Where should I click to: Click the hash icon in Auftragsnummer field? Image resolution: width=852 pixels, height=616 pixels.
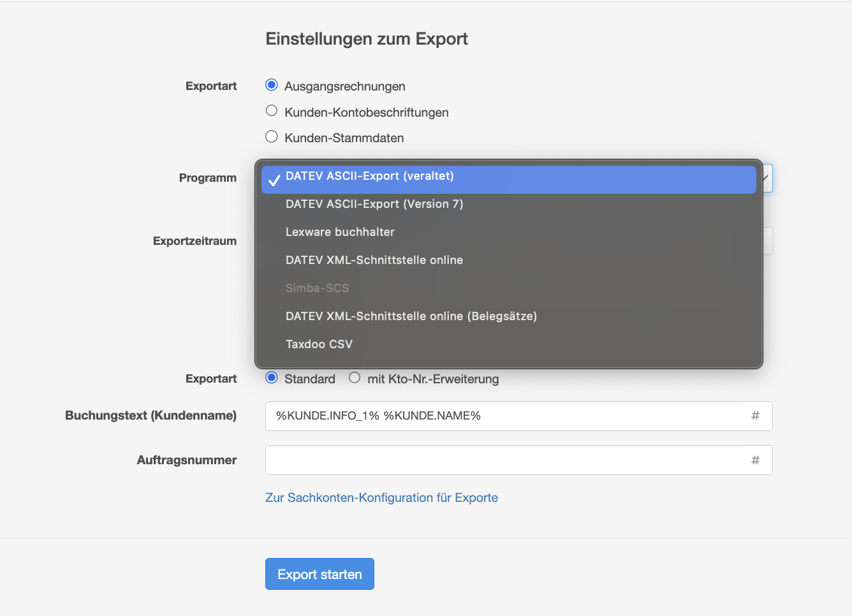(755, 460)
